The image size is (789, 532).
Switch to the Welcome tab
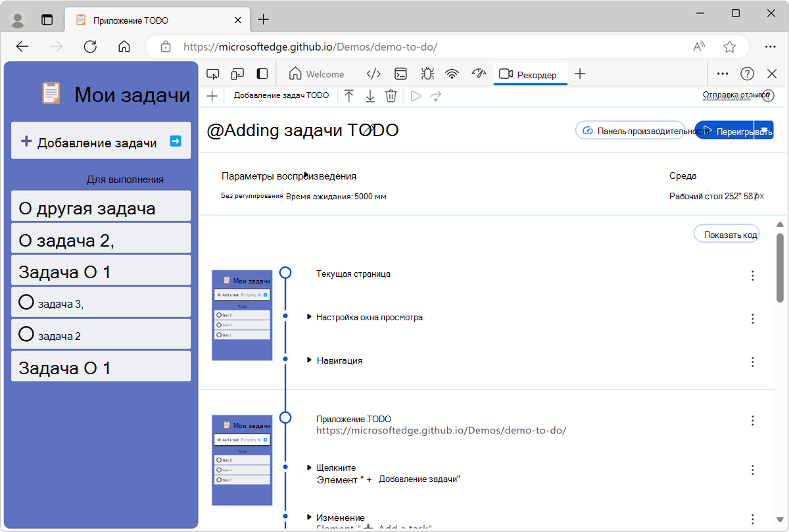[317, 74]
